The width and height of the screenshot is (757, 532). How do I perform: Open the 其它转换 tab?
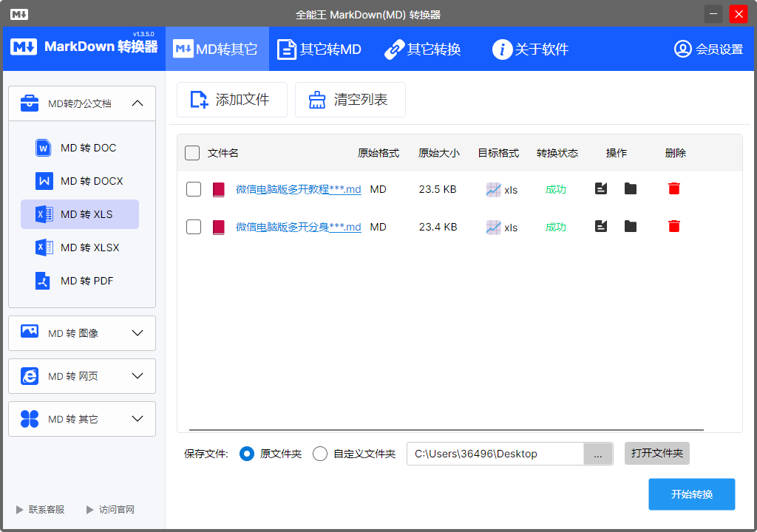pos(423,49)
